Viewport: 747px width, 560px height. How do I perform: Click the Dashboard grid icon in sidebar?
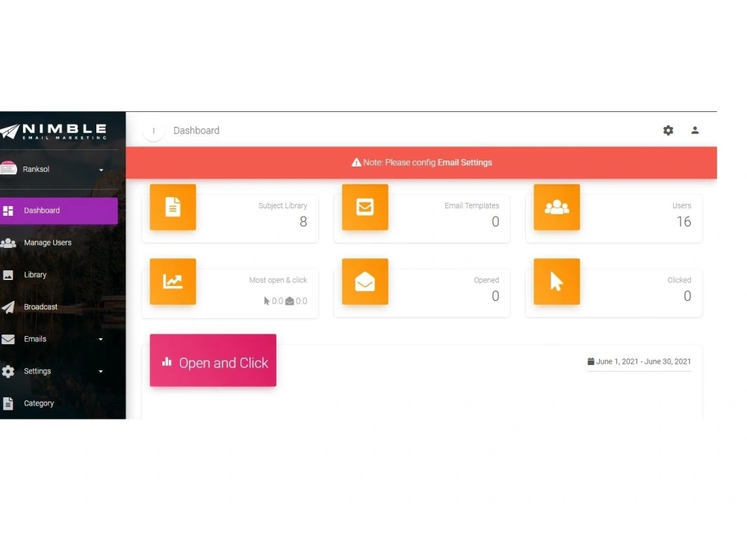coord(7,211)
